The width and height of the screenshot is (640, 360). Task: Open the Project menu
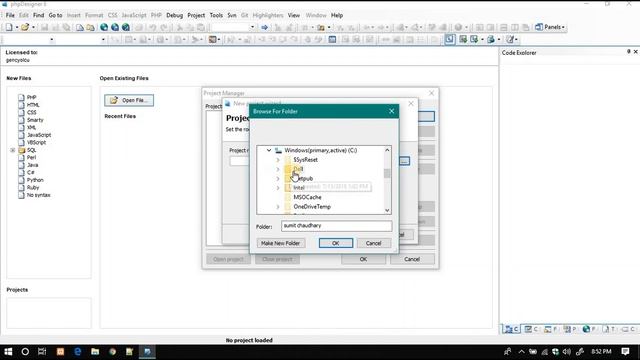tap(196, 15)
